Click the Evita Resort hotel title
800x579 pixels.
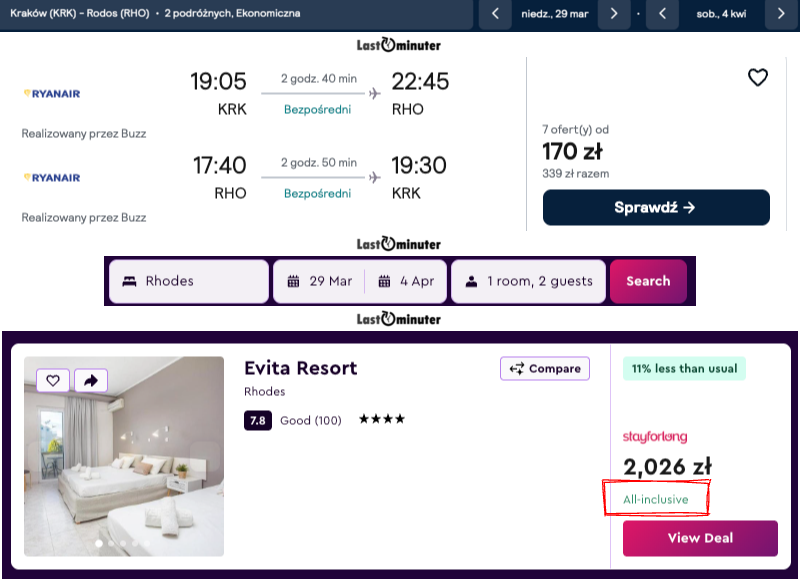pyautogui.click(x=300, y=368)
